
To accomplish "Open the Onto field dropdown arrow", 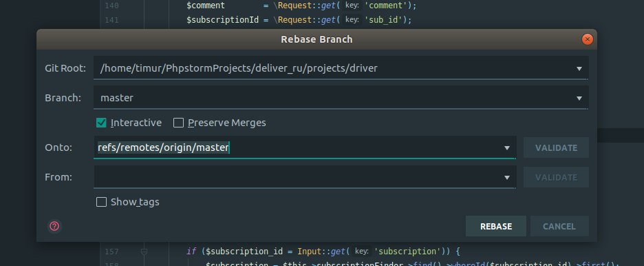I will (507, 148).
